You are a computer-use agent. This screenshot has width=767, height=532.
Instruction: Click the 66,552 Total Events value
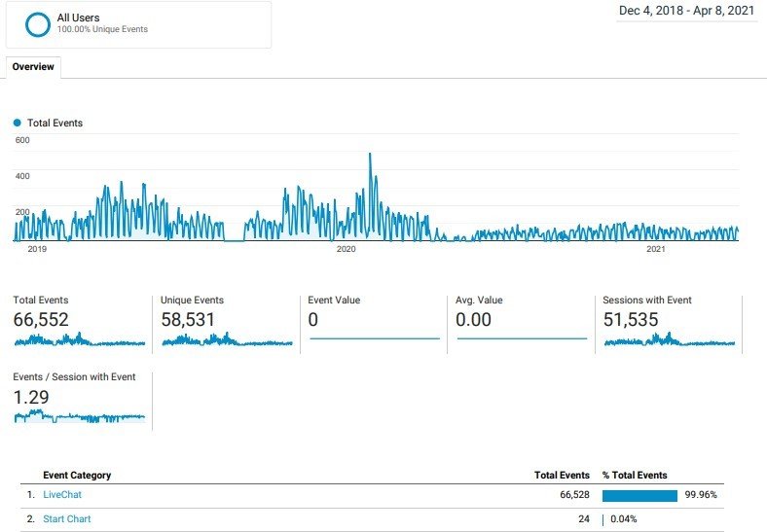point(41,320)
